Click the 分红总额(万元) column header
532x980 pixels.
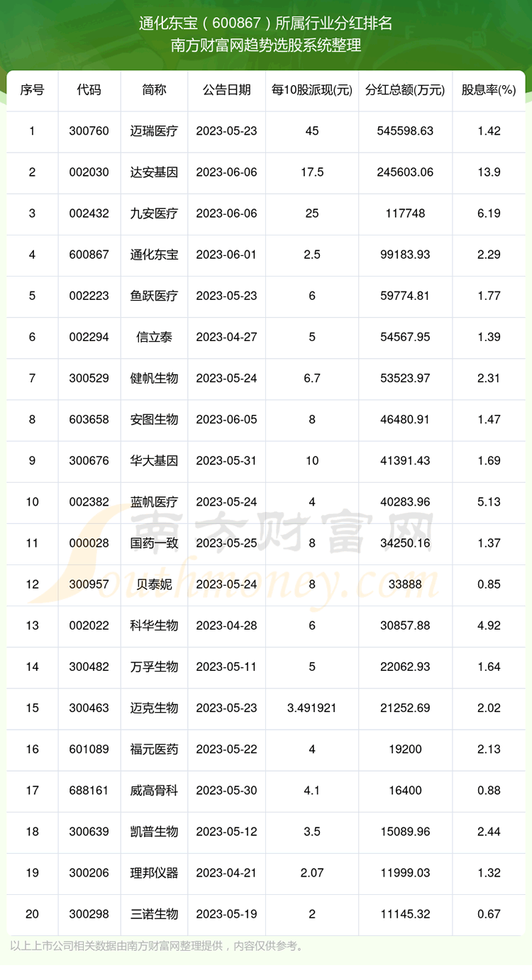pyautogui.click(x=405, y=90)
